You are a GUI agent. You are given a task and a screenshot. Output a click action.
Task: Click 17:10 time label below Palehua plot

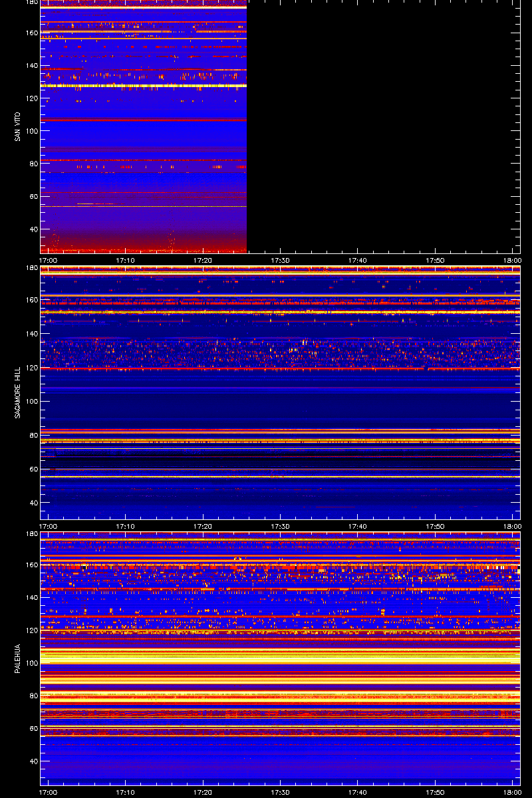(126, 792)
